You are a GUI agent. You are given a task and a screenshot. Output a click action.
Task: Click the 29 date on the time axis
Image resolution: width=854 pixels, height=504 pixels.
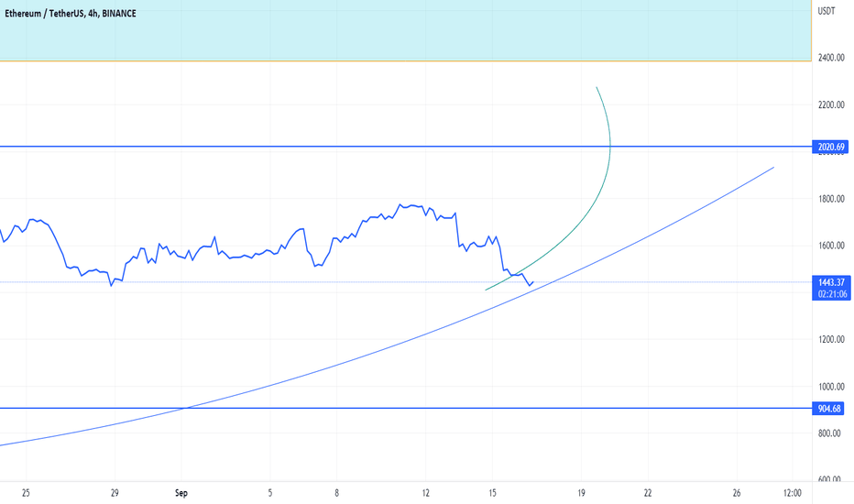point(115,493)
